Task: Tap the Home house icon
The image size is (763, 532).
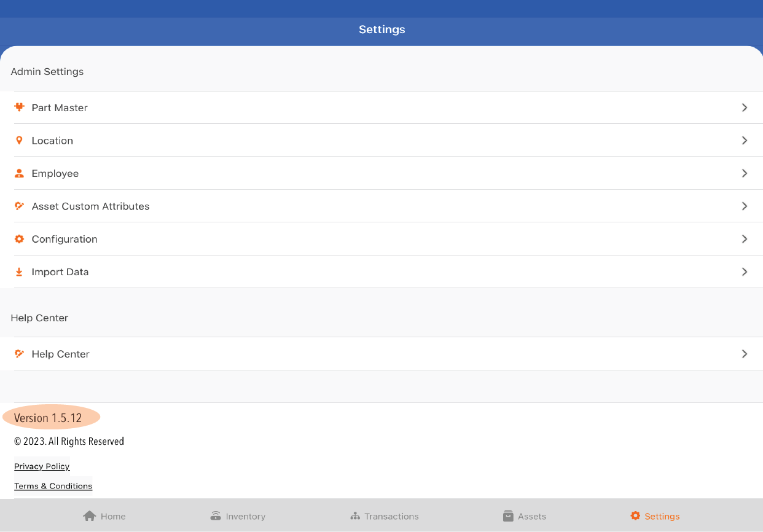Action: [90, 516]
